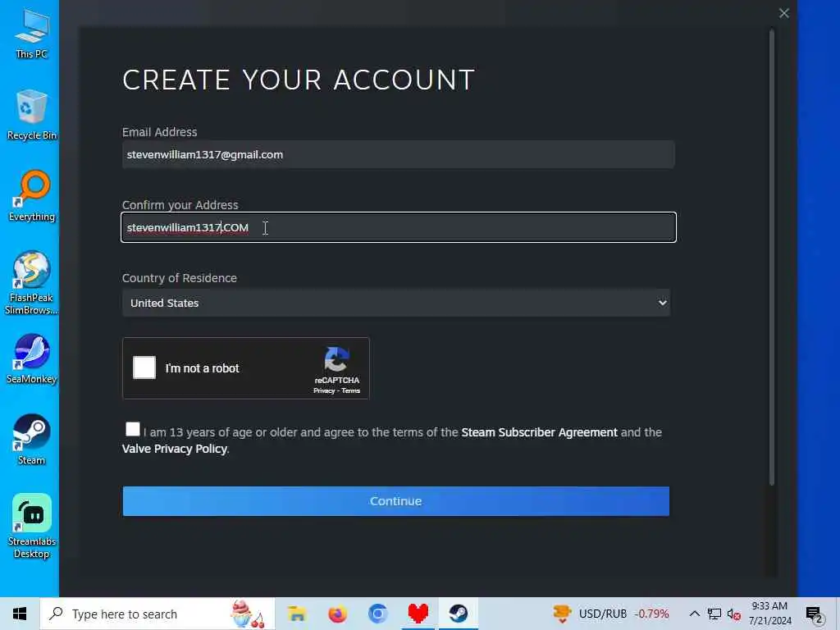Open Chromium browser from taskbar
840x630 pixels.
point(377,614)
